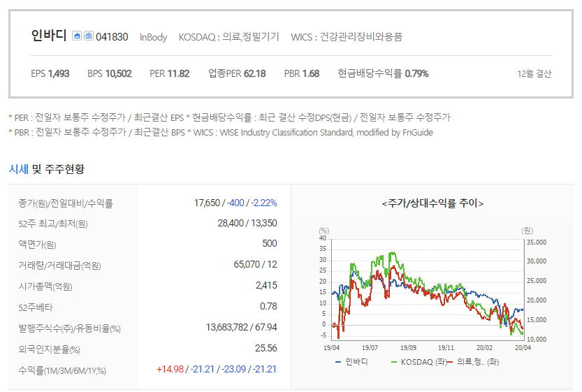582x392 pixels.
Task: Click the 인바디 company name heading
Action: 49,36
